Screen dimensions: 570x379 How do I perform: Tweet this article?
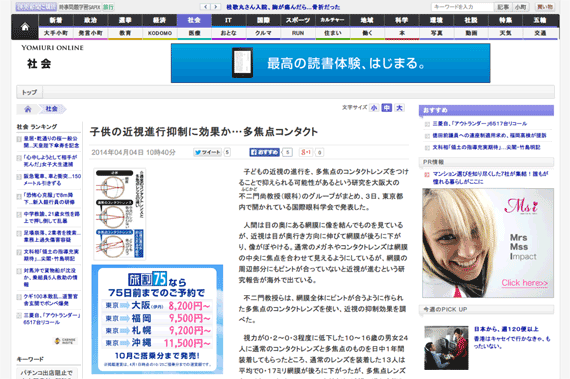208,152
